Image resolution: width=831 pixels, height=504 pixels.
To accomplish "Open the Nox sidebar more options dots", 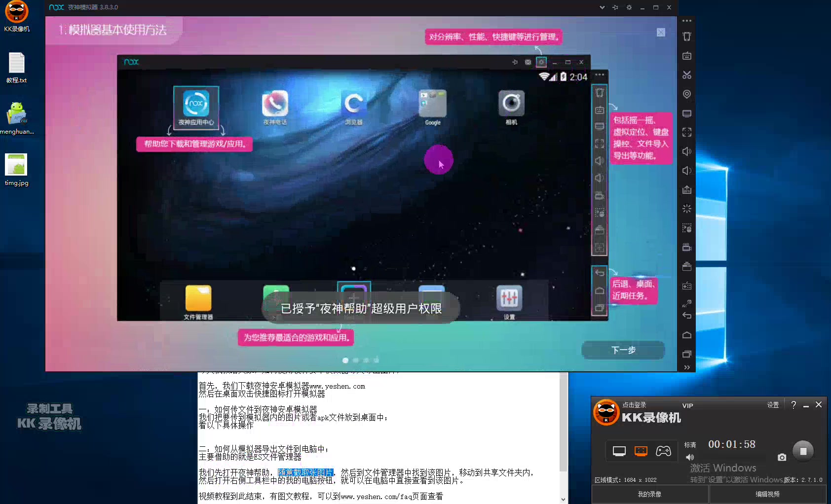I will click(686, 21).
